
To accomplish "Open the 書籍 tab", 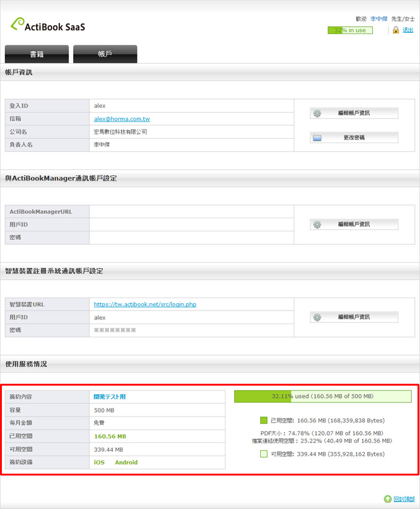I will click(37, 54).
